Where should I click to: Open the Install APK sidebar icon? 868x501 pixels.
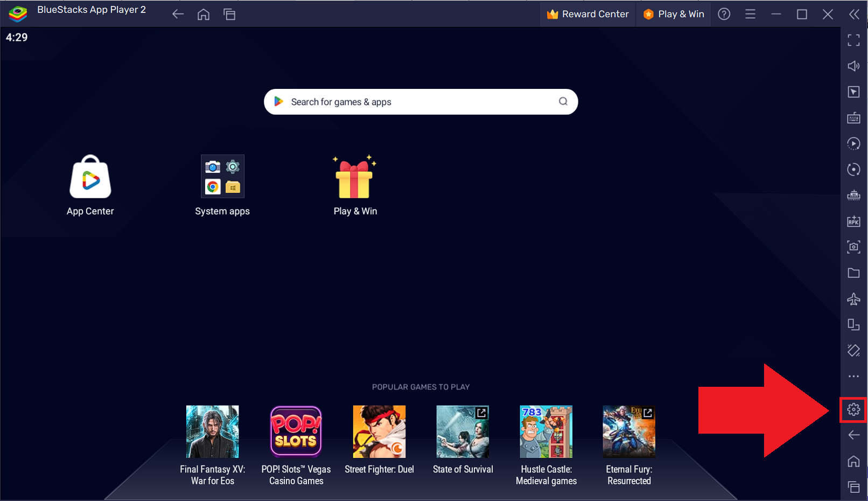(853, 221)
